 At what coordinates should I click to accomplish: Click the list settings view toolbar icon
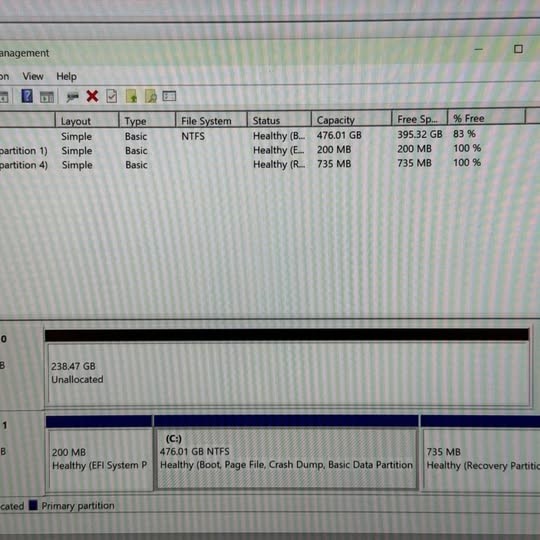click(x=169, y=96)
